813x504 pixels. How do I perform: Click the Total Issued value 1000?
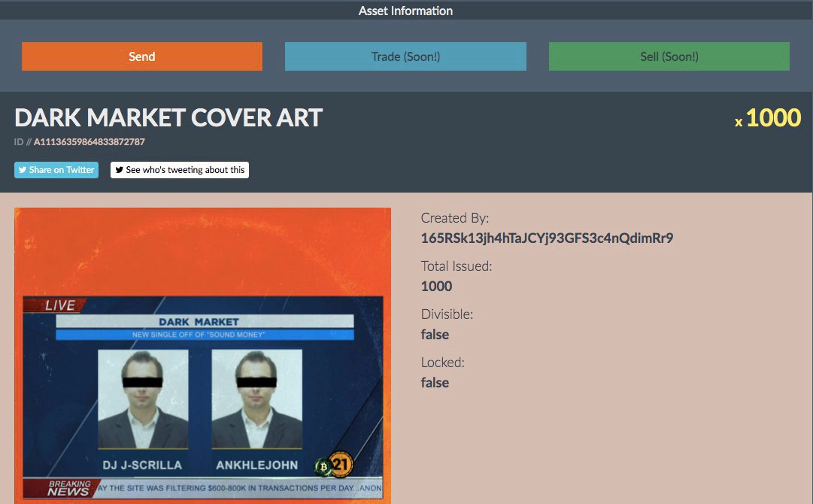tap(436, 286)
